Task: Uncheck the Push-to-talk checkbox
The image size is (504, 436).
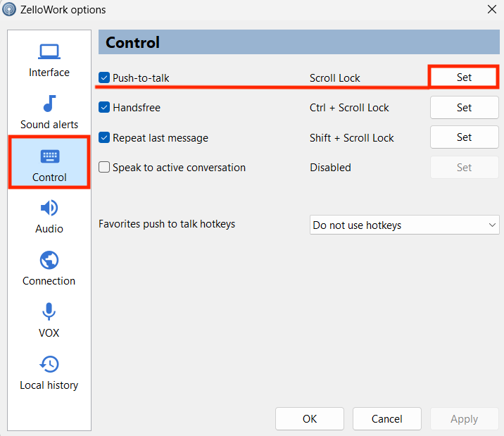Action: (104, 77)
